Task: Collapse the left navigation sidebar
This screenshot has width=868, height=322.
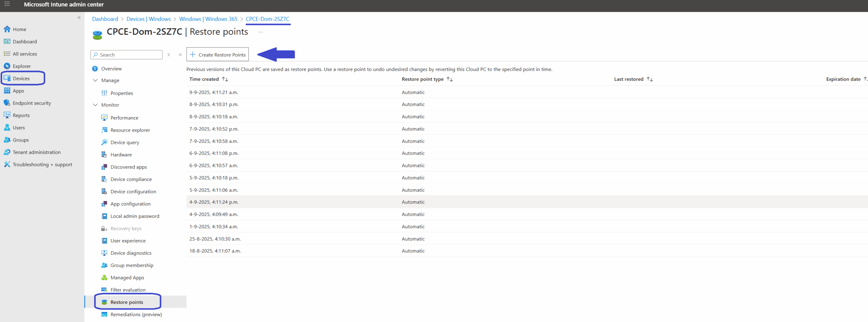Action: coord(79,18)
